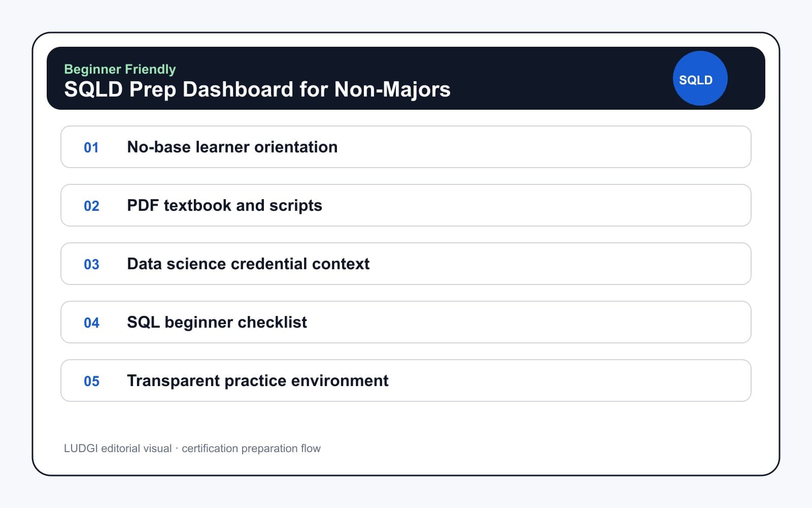The height and width of the screenshot is (508, 812).
Task: Click empty area of the practice environment row
Action: [568, 380]
